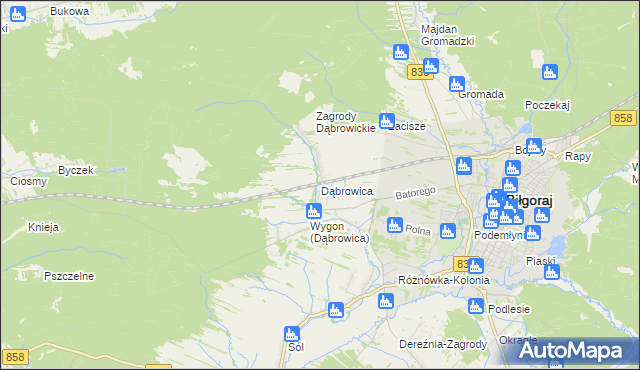Click the Wygon (Dąbrowica) label
Screen dimensions: 640x370
340,232
